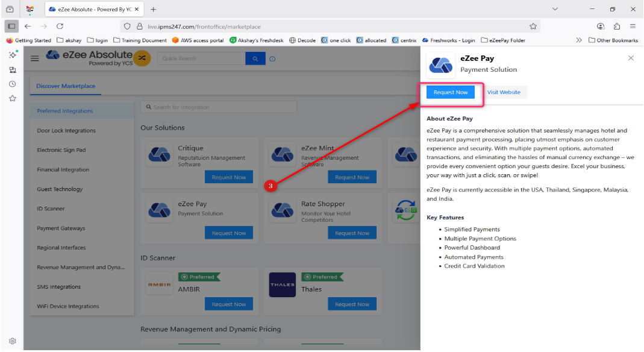Screen dimensions: 644x352
Task: Click the orange shuffle icon beside logo
Action: click(x=142, y=58)
